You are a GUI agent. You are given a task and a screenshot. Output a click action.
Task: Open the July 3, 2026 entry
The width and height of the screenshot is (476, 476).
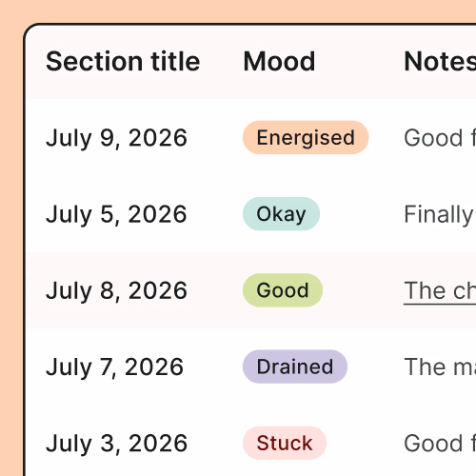pos(116,444)
